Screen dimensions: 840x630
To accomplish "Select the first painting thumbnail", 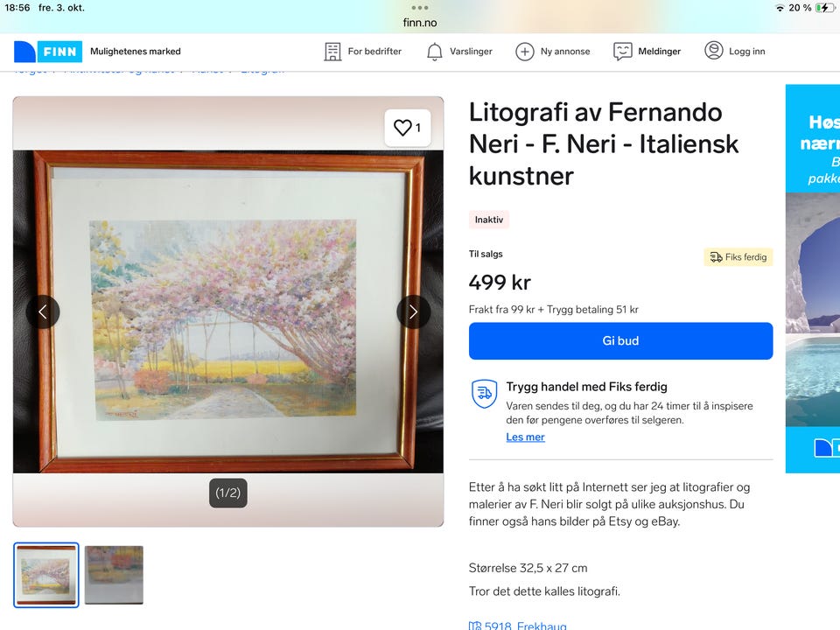I will [46, 575].
